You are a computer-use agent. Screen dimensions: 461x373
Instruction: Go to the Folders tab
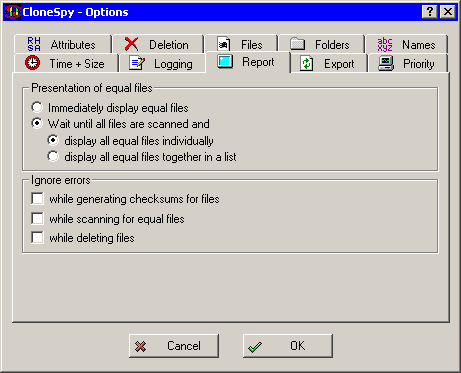[x=321, y=44]
